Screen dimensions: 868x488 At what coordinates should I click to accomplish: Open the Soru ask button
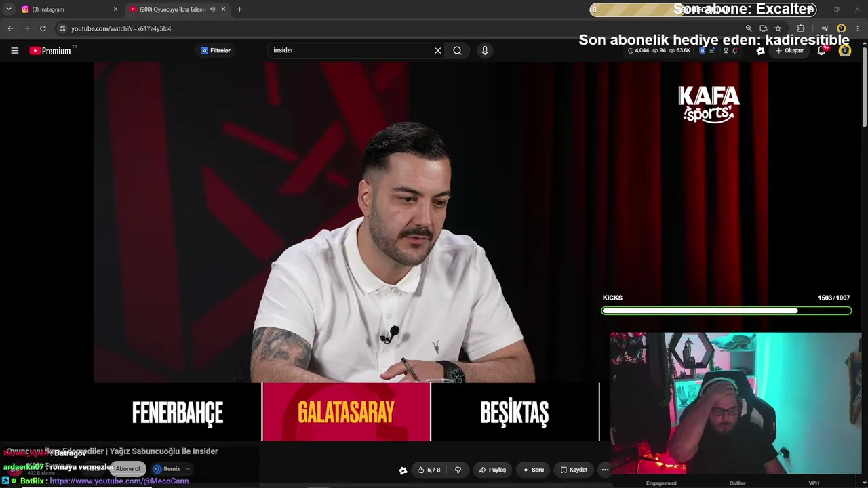click(533, 470)
